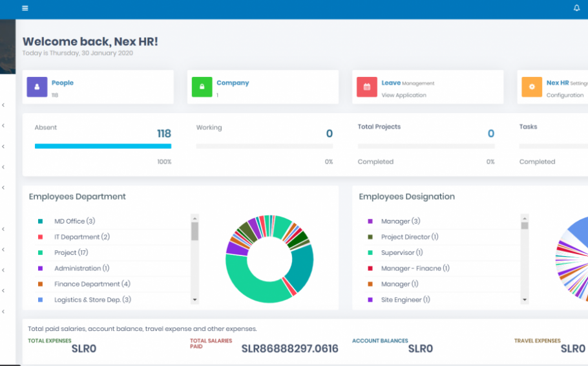This screenshot has height=366, width=588.
Task: Click the orange Nex HR settings gear icon
Action: coord(532,87)
